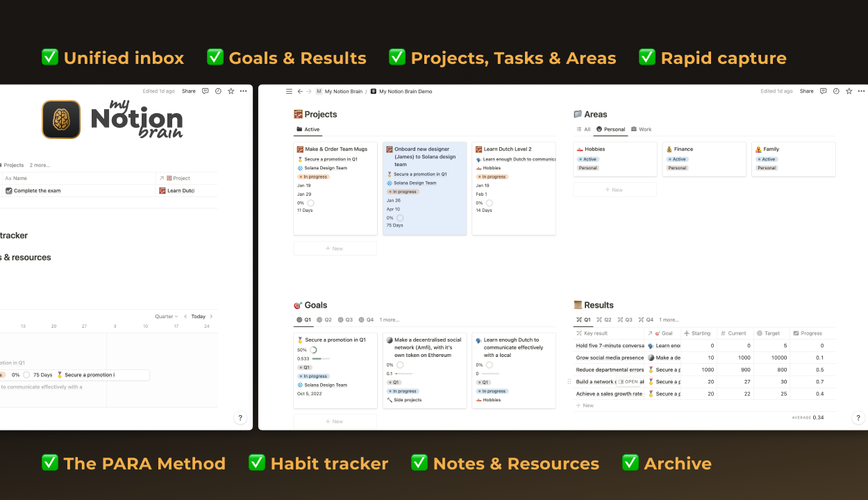Screen dimensions: 868x500
Task: Open the Learn Dutch Level 2 card
Action: (x=514, y=188)
